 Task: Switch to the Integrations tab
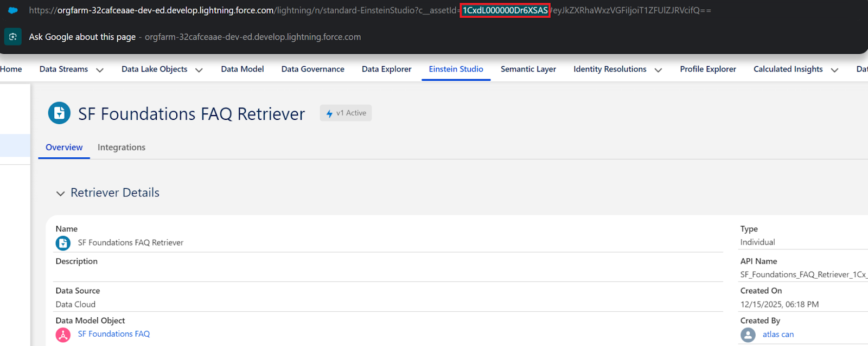coord(122,148)
